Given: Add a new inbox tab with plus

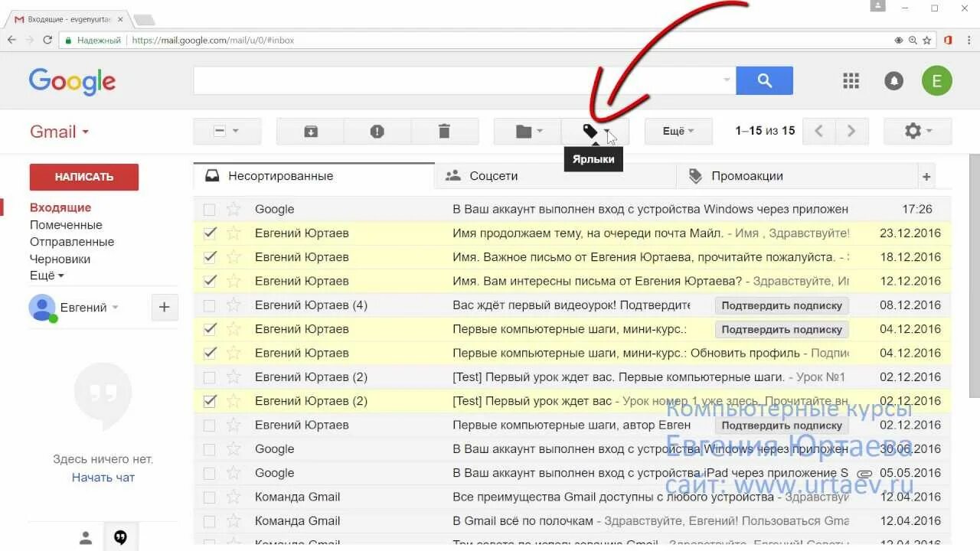Looking at the screenshot, I should click(x=926, y=177).
